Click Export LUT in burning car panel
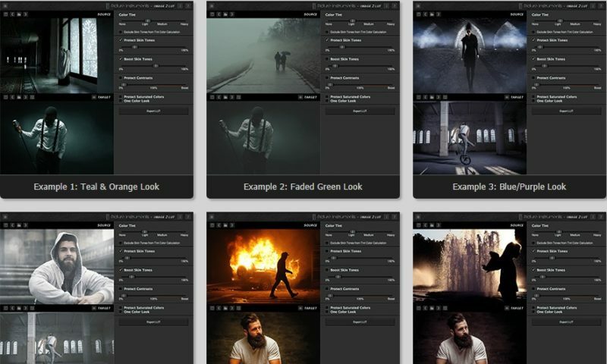The height and width of the screenshot is (364, 607). coord(360,322)
